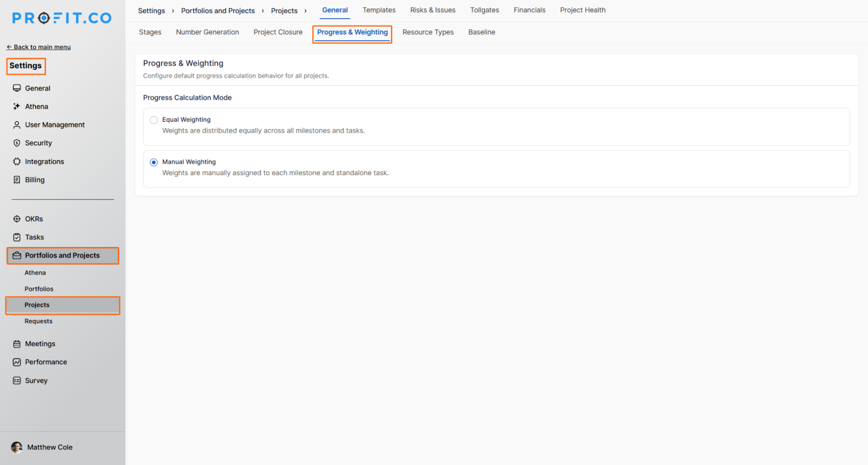Click the Matthew Cole user name
Image resolution: width=868 pixels, height=465 pixels.
50,447
